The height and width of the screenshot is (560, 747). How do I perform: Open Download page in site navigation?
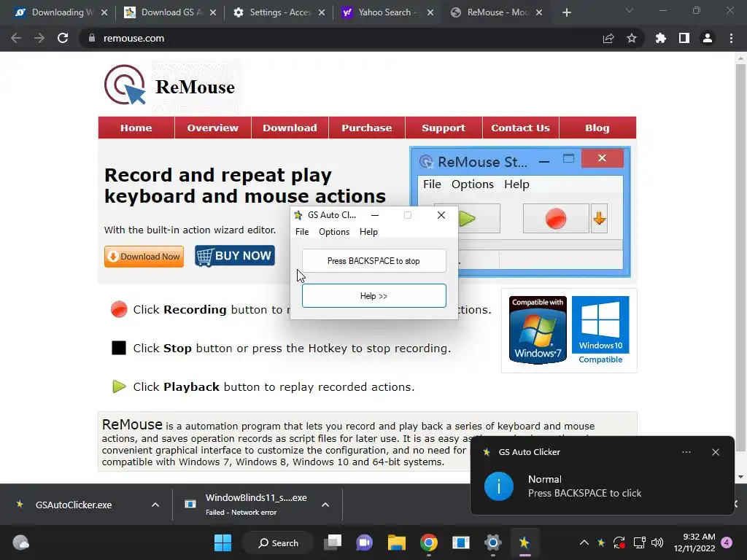point(290,128)
